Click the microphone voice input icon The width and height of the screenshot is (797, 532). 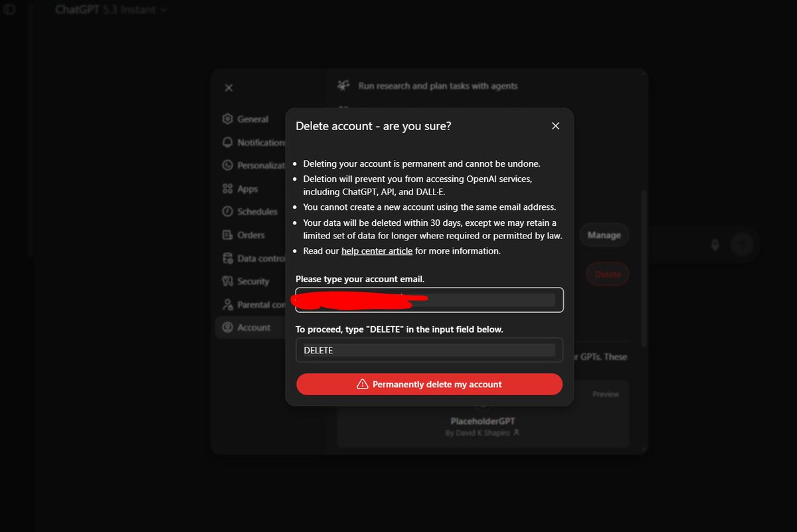pos(715,245)
